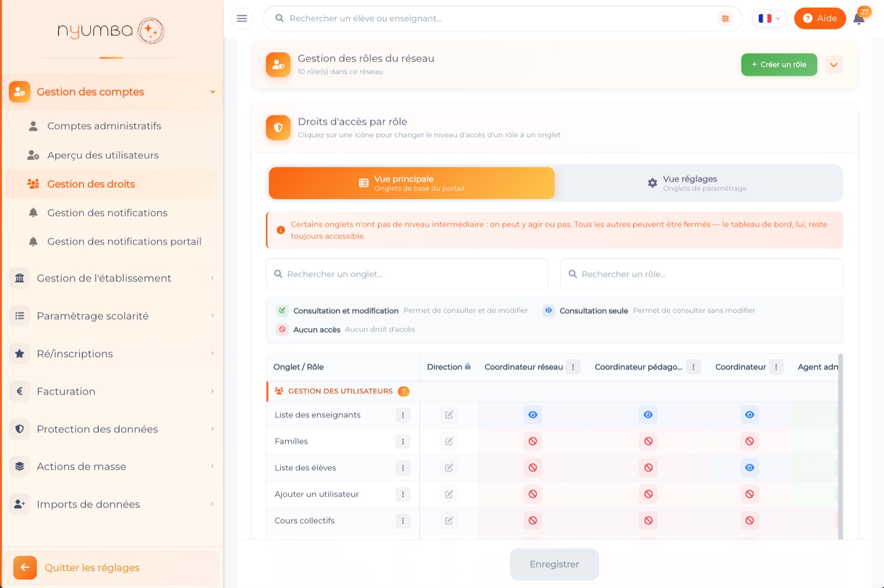Click the Aide button
Image resolution: width=884 pixels, height=588 pixels.
(x=820, y=18)
